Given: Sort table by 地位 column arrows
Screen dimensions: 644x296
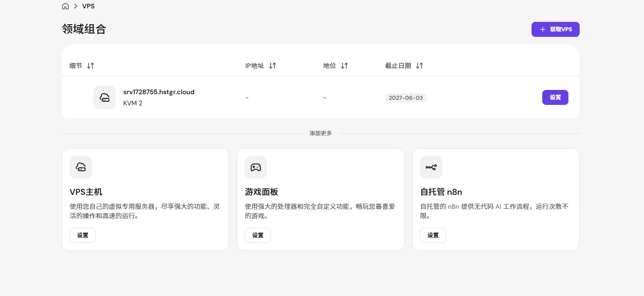Looking at the screenshot, I should click(x=344, y=66).
